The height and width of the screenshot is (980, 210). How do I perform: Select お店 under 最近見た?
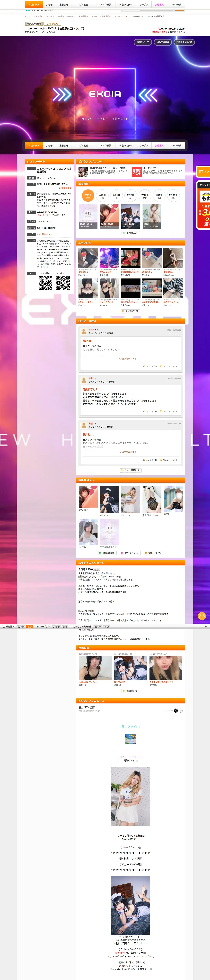(x=29, y=627)
